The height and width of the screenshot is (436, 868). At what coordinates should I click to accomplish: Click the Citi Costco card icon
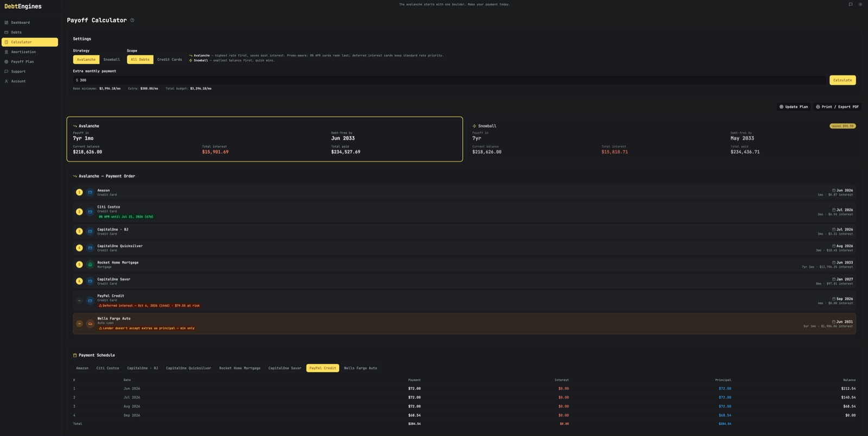point(90,212)
